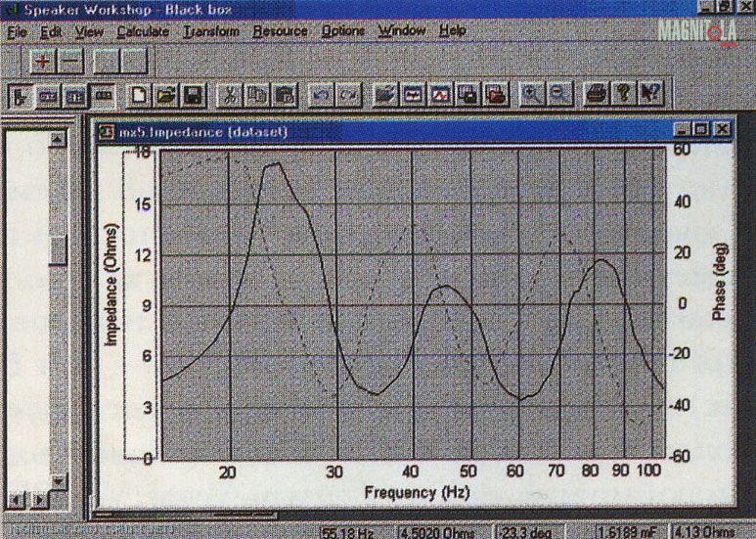Viewport: 756px width, 539px height.
Task: Click the Paste clipboard icon
Action: click(285, 95)
